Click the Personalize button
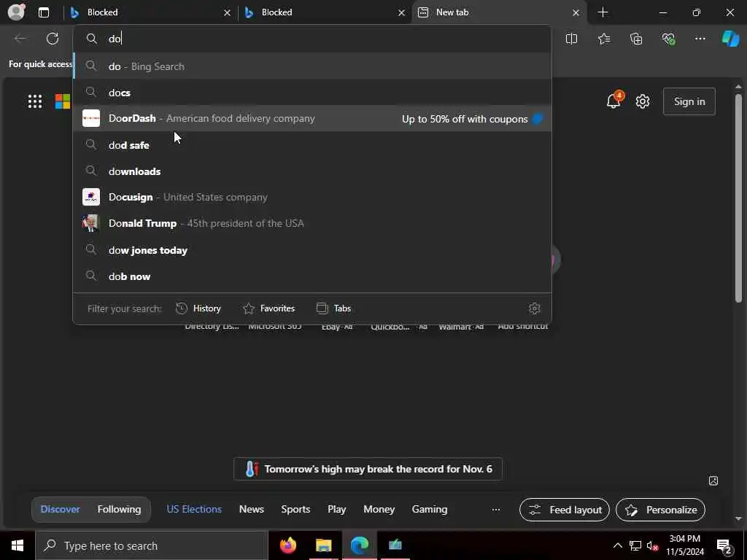The height and width of the screenshot is (560, 747). coord(660,510)
